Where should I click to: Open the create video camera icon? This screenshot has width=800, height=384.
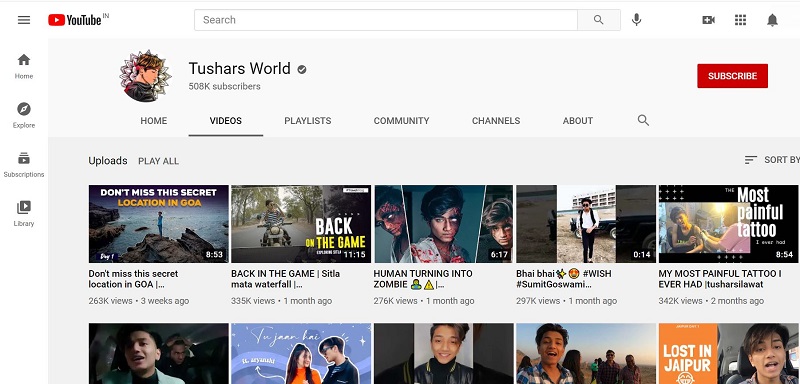point(708,20)
